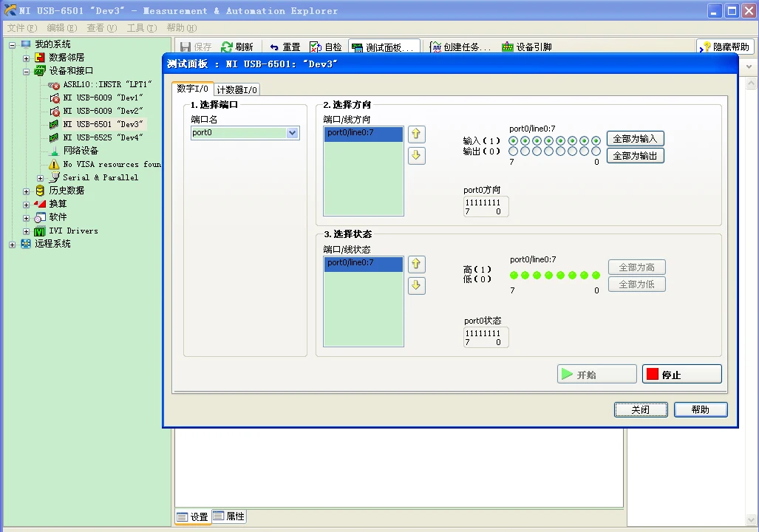Click the 创建任务 create task icon
The image size is (759, 532).
pos(436,47)
